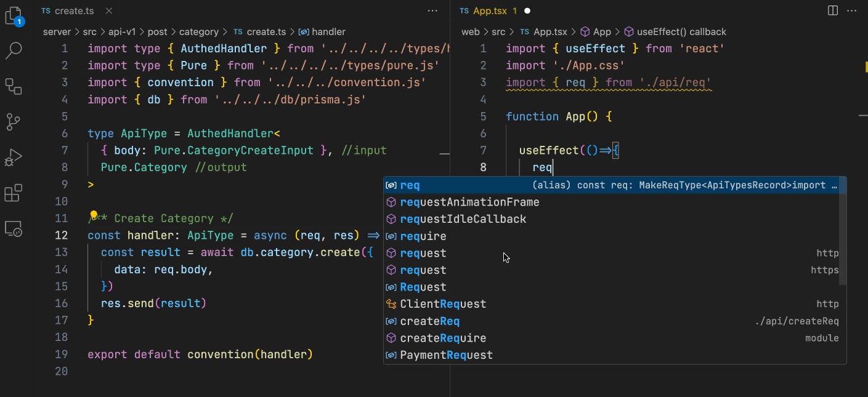Open the Search view icon
The image size is (868, 397).
click(14, 50)
